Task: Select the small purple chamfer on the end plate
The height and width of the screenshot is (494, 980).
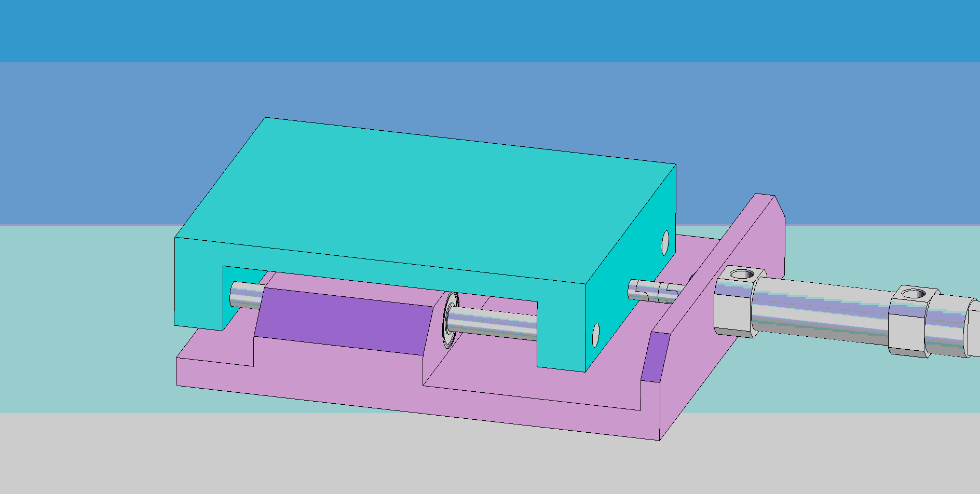Action: 654,358
